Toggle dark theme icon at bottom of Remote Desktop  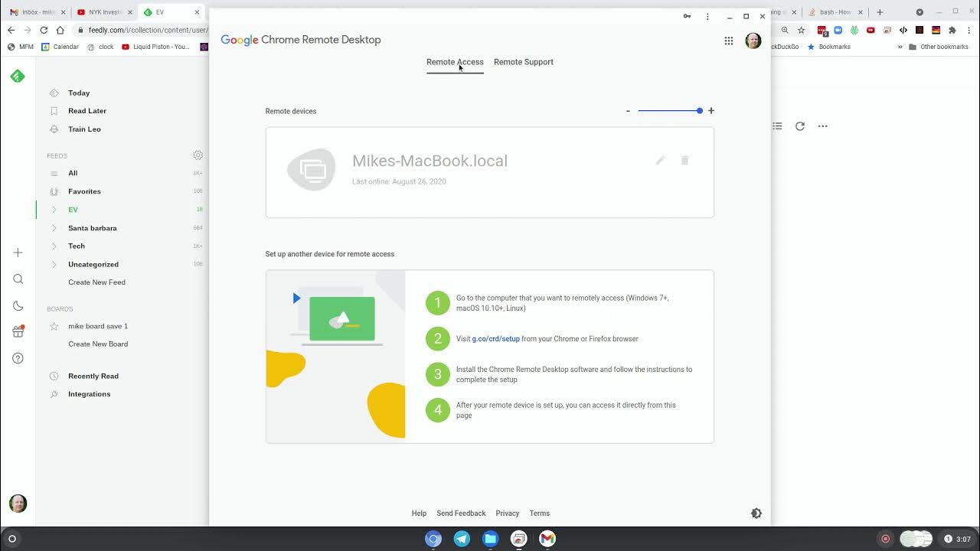[756, 514]
